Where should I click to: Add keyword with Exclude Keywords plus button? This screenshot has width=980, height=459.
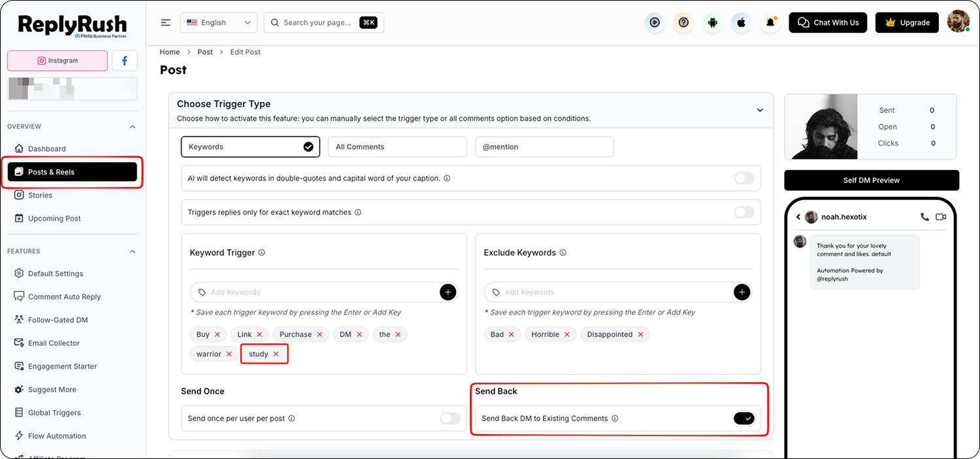click(x=742, y=292)
